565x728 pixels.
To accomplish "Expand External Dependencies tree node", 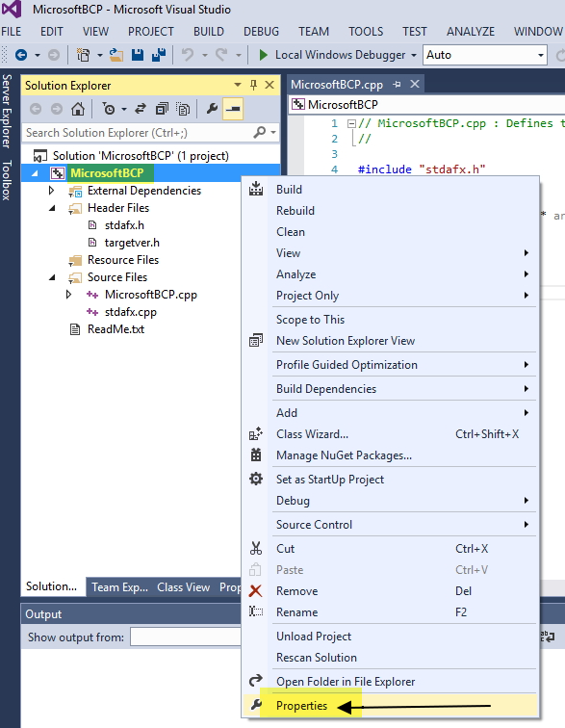I will coord(52,191).
